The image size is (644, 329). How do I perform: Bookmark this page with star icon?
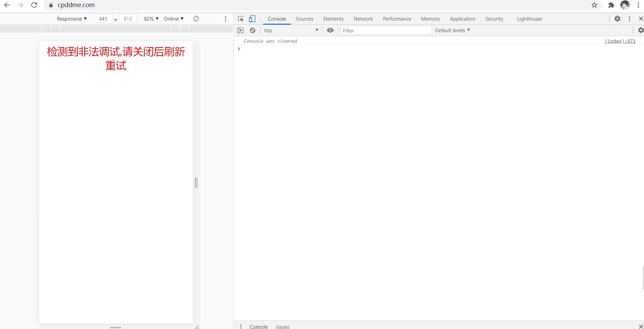click(x=594, y=5)
